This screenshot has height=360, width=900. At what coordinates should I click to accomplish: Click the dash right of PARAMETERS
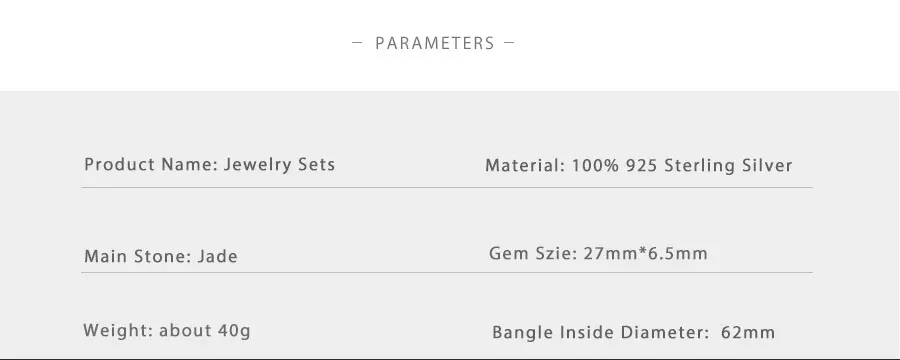[509, 42]
